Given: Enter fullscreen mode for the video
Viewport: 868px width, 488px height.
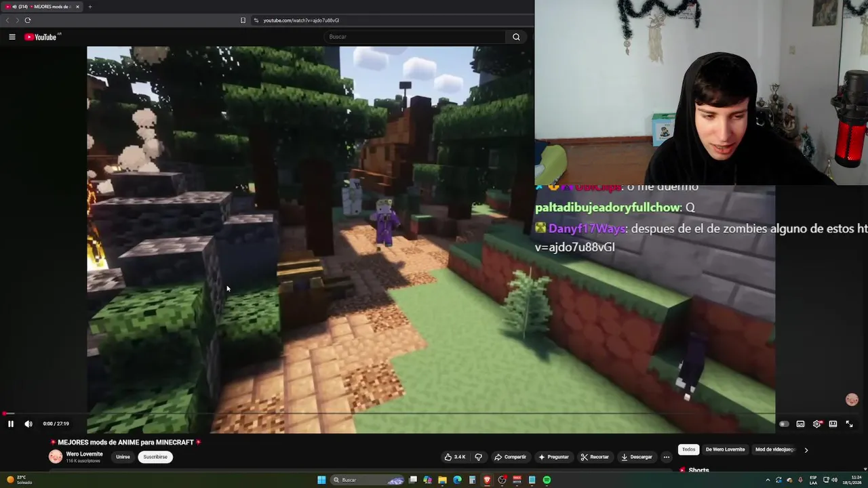Looking at the screenshot, I should click(x=849, y=424).
